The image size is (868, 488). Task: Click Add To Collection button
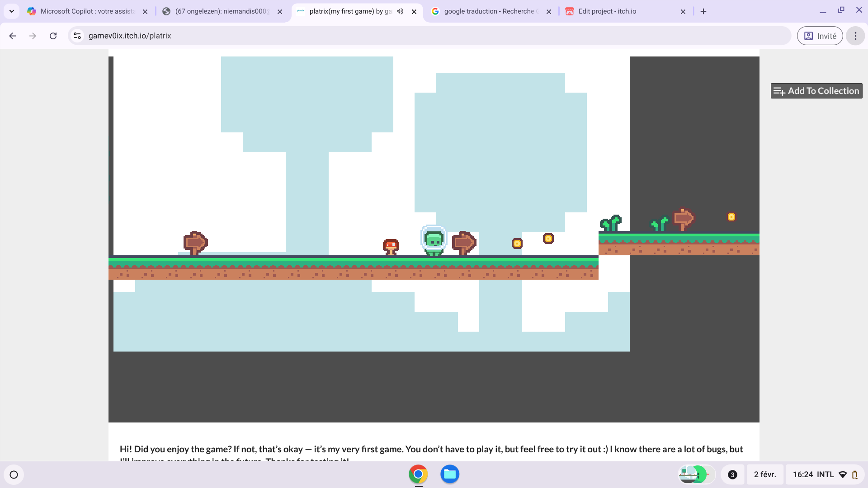(816, 91)
